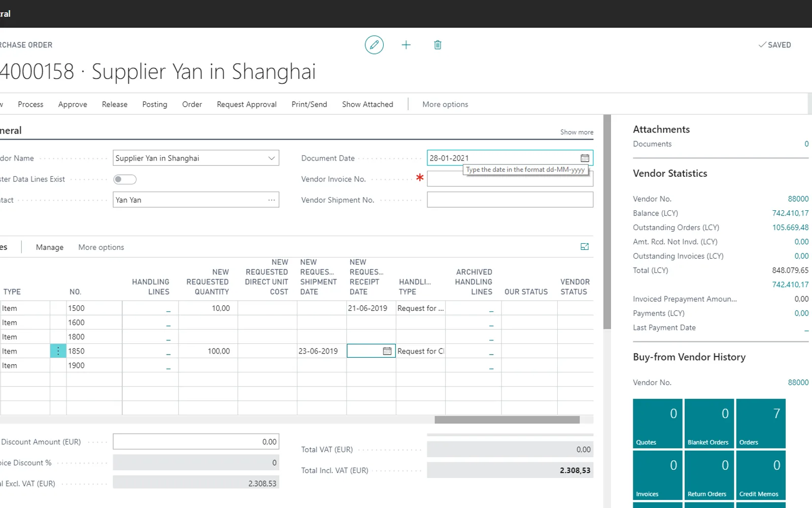Open the Invoices tile
812x508 pixels.
point(658,475)
